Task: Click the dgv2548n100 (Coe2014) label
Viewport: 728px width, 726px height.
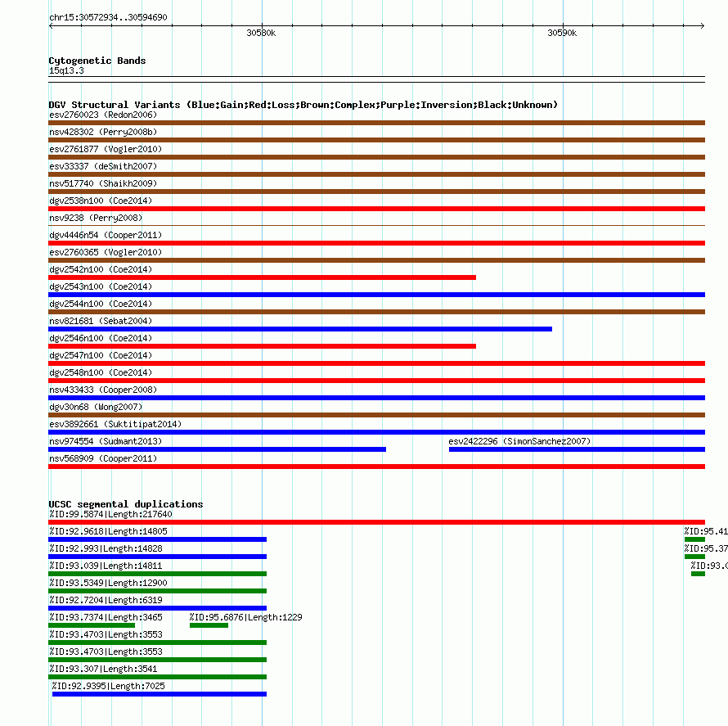Action: [x=101, y=372]
